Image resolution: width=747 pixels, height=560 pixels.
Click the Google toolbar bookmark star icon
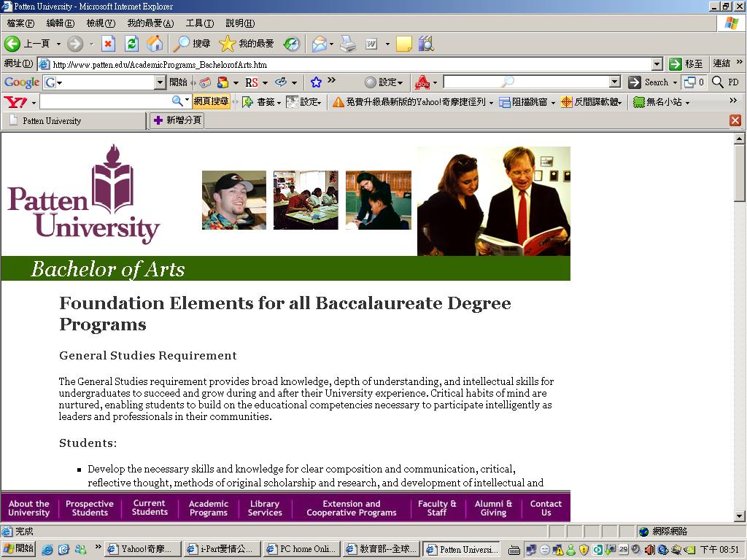(x=316, y=82)
